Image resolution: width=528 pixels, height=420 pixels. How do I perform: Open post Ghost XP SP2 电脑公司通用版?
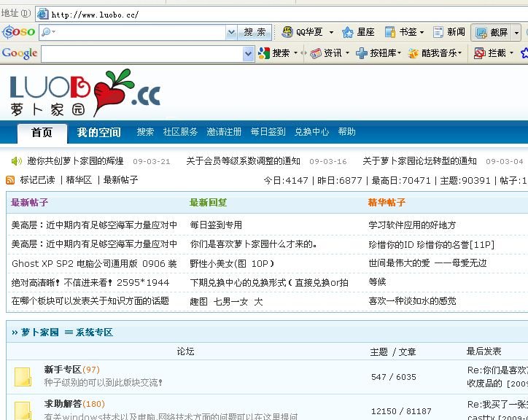point(94,263)
